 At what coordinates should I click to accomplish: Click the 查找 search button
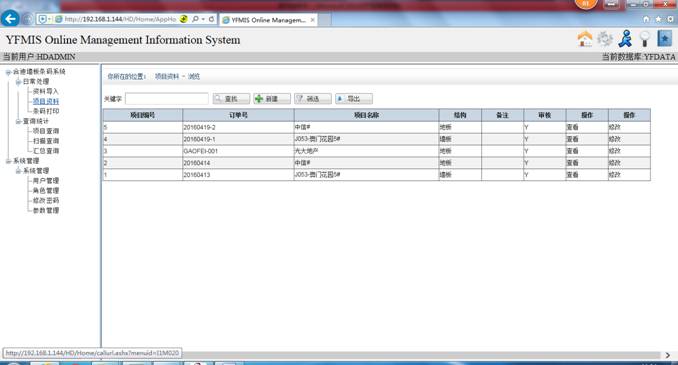(x=231, y=99)
